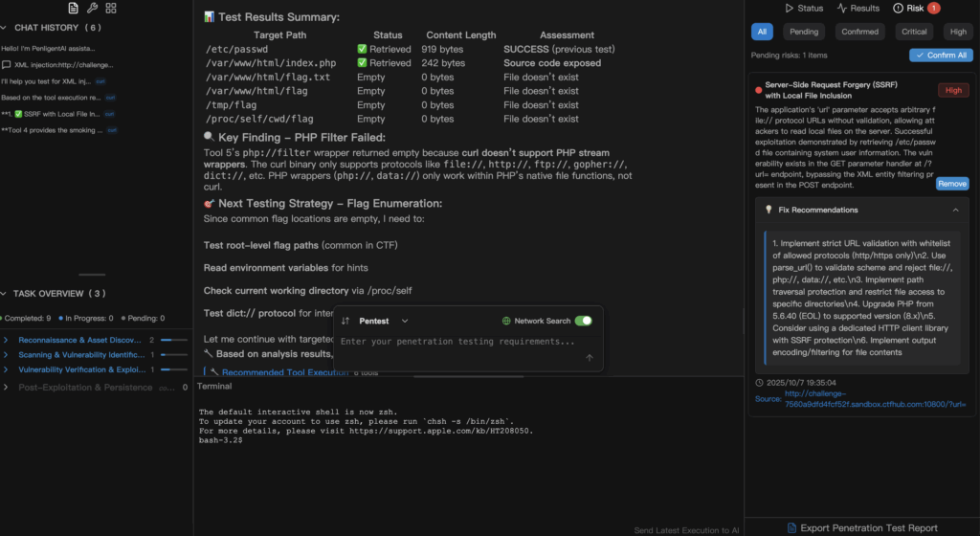The height and width of the screenshot is (536, 980).
Task: Select the Pending risk filter
Action: [x=804, y=32]
